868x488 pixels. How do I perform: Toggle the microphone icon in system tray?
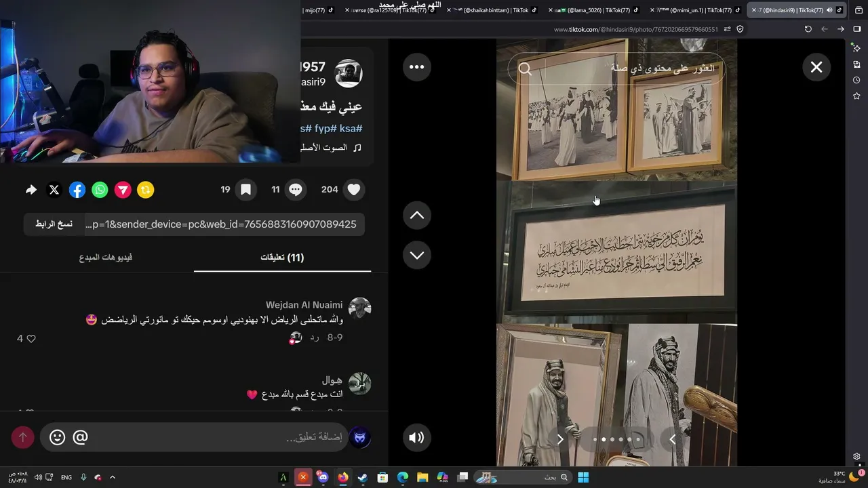point(83,477)
